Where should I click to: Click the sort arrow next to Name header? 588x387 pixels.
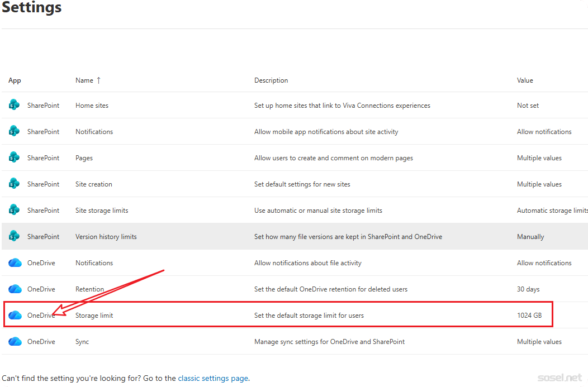[99, 80]
